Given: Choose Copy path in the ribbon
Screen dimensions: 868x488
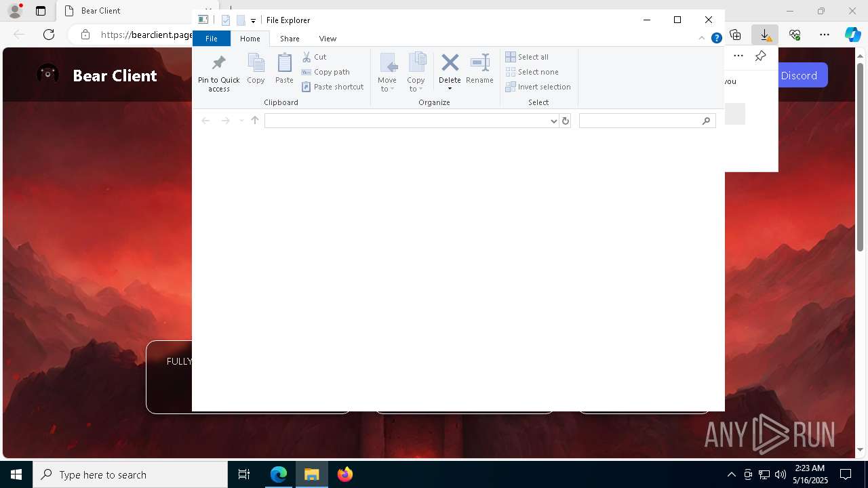Looking at the screenshot, I should [325, 72].
